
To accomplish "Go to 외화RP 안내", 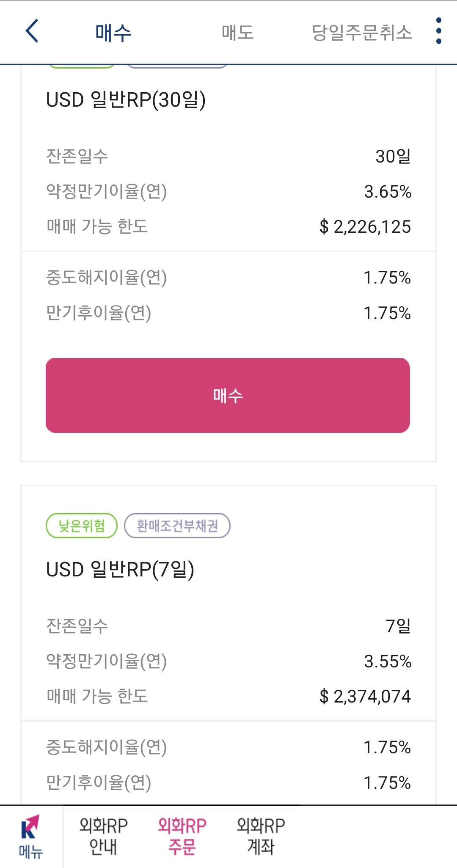I will pos(104,836).
